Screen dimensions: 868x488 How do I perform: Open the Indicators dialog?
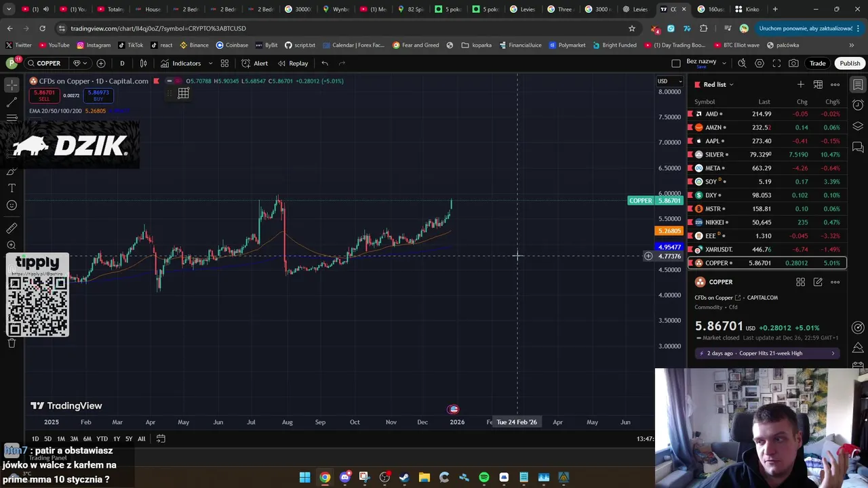[x=180, y=63]
